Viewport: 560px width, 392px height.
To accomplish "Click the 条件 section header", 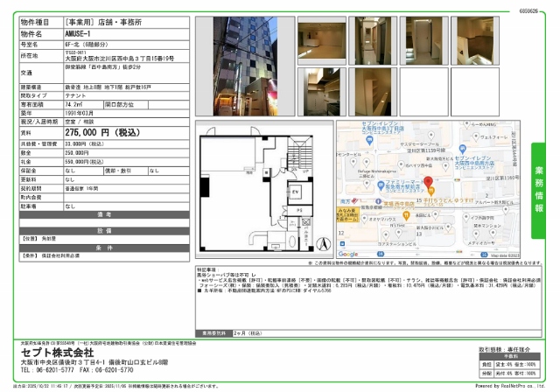I will coord(104,247).
